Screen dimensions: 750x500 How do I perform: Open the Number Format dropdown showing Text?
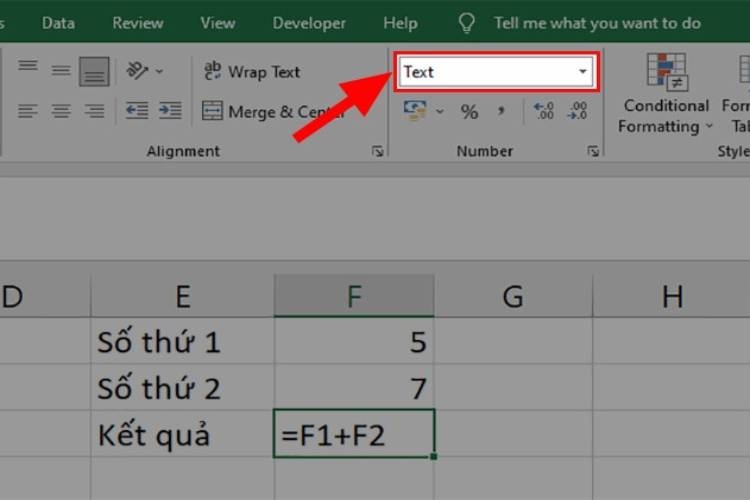496,72
